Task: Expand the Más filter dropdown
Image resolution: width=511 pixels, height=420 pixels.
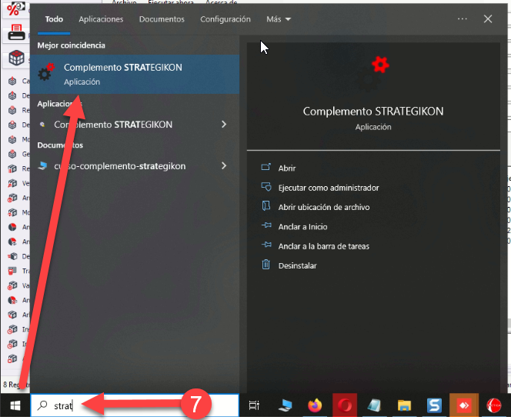Action: pos(279,19)
